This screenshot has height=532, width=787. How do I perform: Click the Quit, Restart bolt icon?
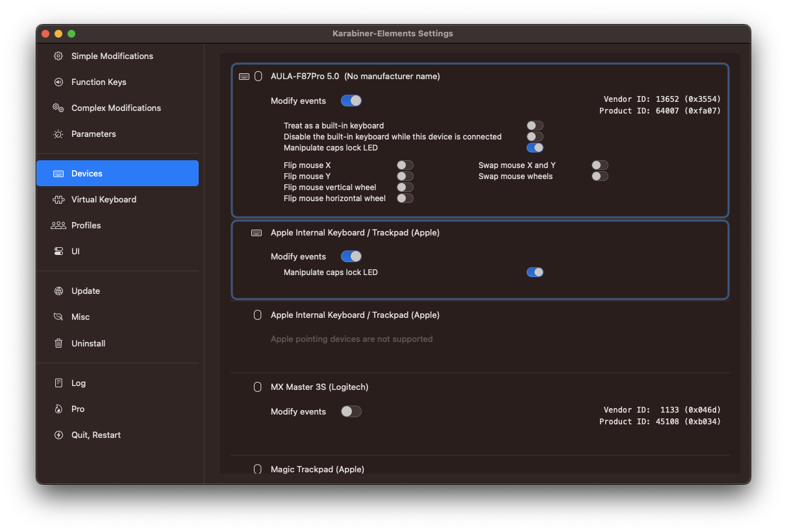coord(58,435)
